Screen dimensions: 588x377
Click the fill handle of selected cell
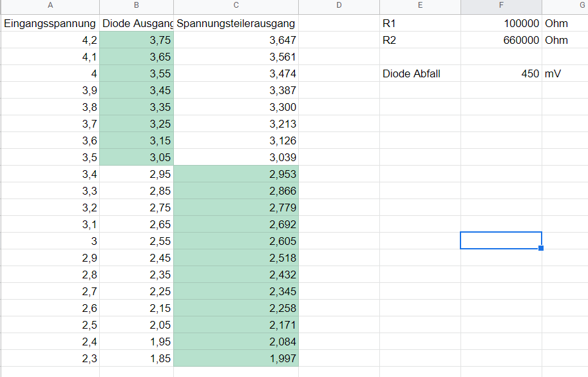(541, 248)
